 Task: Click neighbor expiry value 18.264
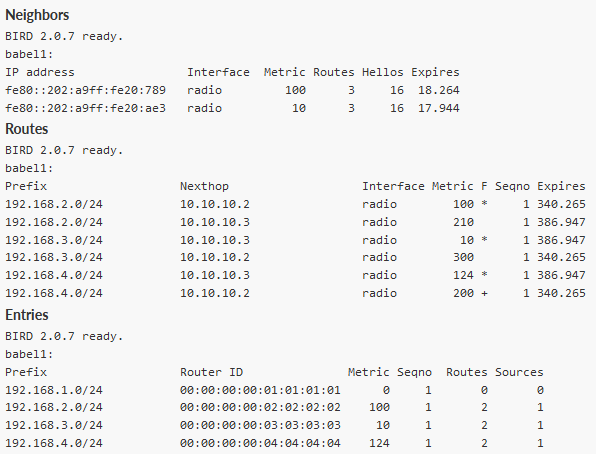(439, 90)
